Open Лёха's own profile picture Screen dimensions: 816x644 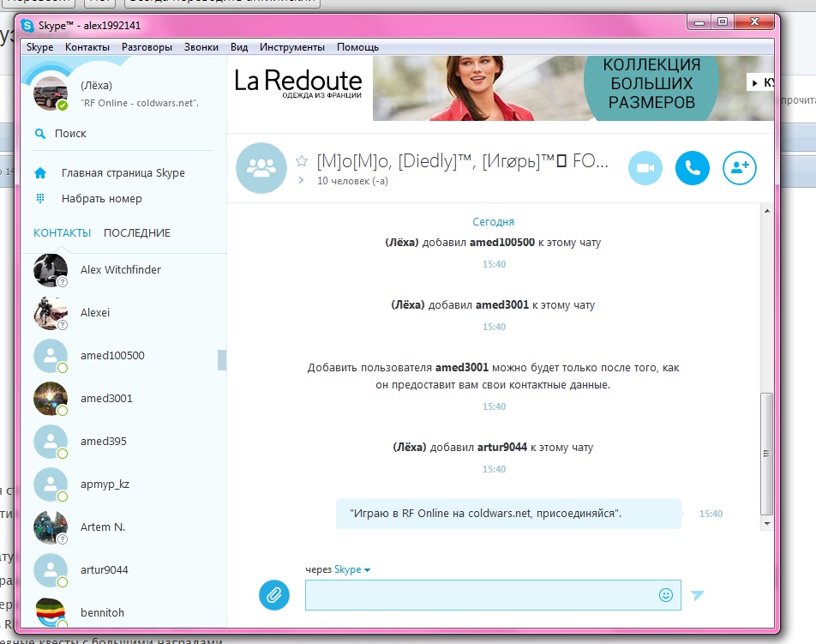51,93
